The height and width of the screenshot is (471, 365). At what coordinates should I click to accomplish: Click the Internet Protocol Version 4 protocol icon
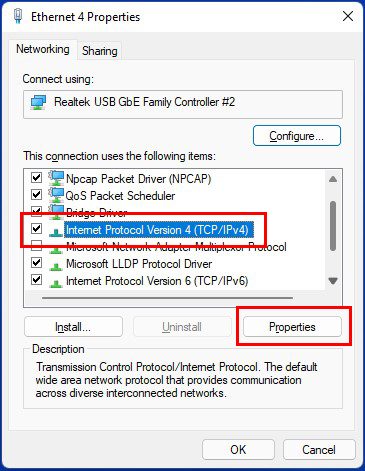pyautogui.click(x=56, y=231)
